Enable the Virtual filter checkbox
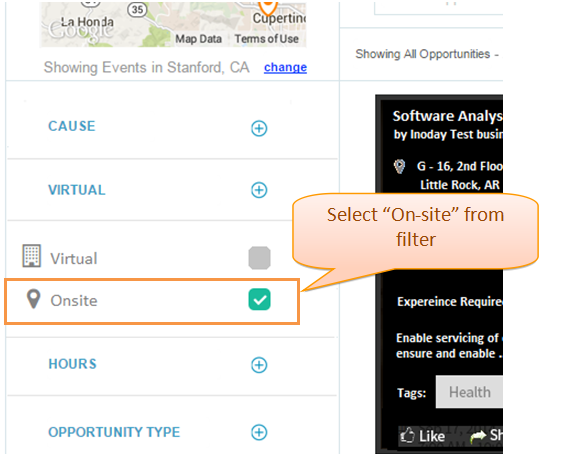 pos(259,258)
